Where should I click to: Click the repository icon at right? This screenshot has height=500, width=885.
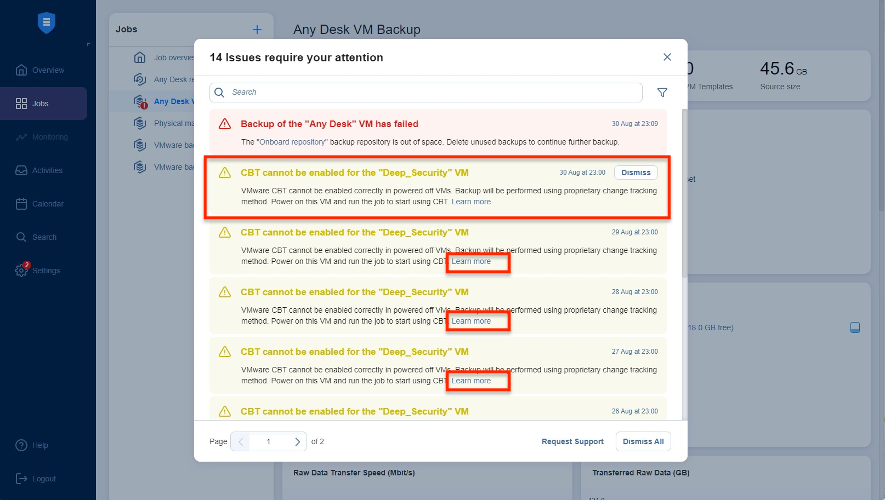(855, 327)
